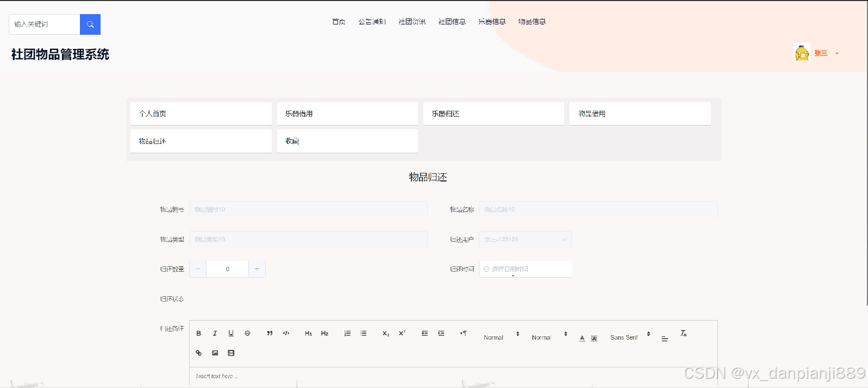Click inside the 'Insert text here' editor area
Screen dimensions: 868x388
[x=453, y=376]
